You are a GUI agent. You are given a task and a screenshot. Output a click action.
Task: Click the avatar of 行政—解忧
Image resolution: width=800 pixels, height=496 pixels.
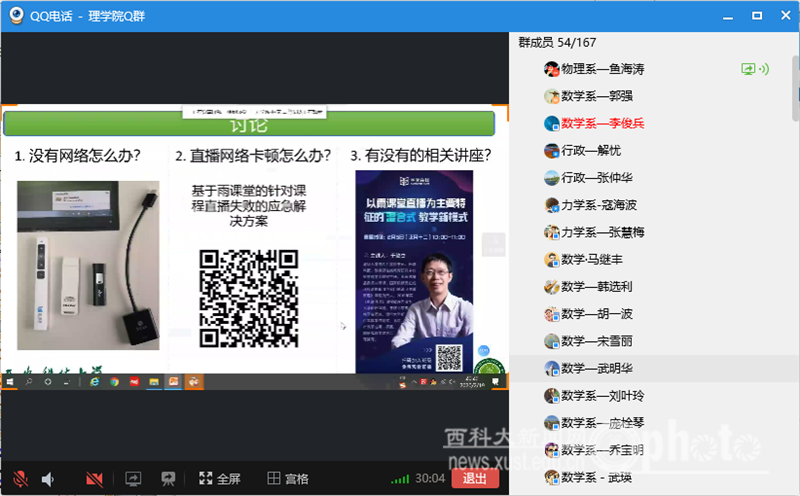[552, 151]
